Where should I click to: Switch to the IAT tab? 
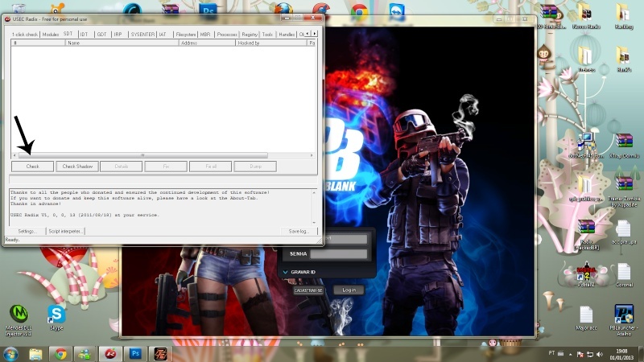(163, 35)
